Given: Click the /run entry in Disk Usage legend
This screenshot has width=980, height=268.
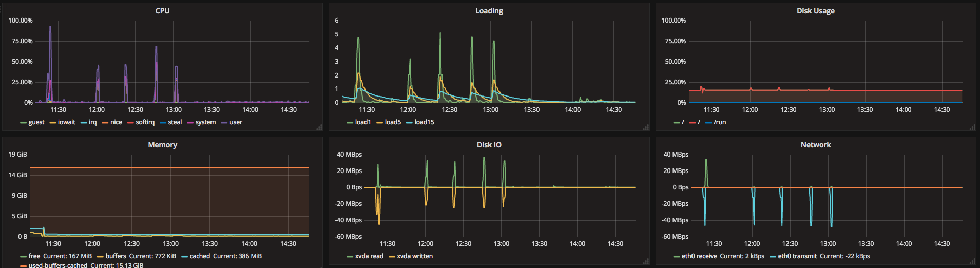Looking at the screenshot, I should click(719, 122).
